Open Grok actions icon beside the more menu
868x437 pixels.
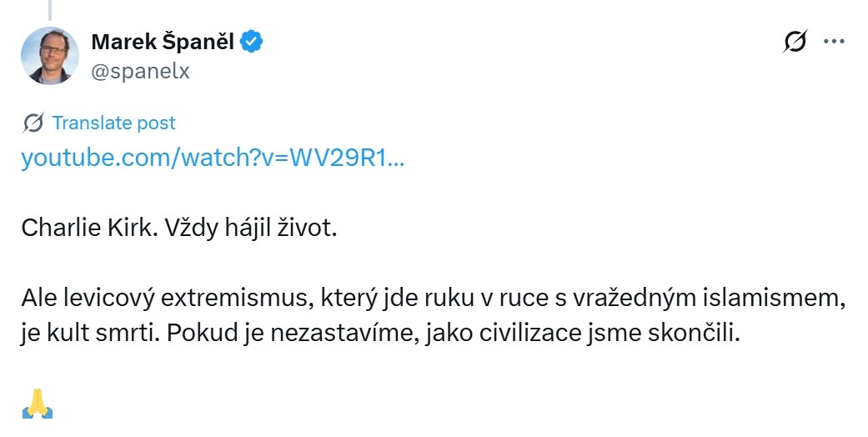pyautogui.click(x=795, y=41)
